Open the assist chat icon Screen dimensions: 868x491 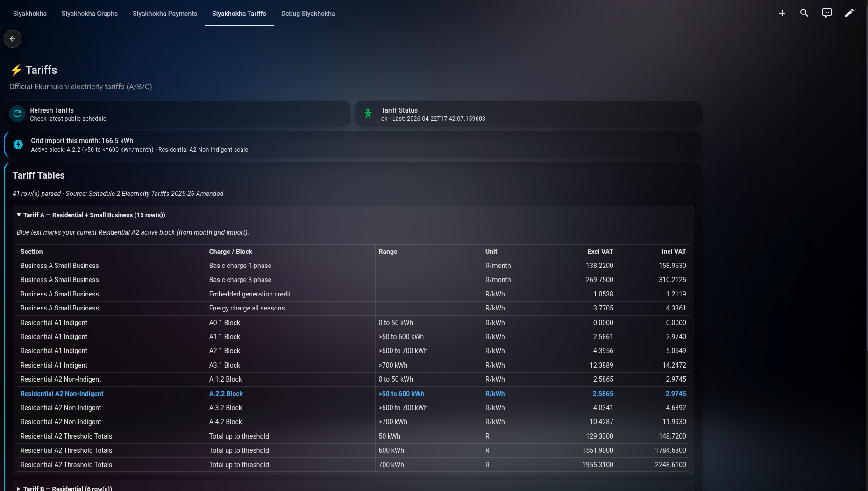tap(827, 13)
